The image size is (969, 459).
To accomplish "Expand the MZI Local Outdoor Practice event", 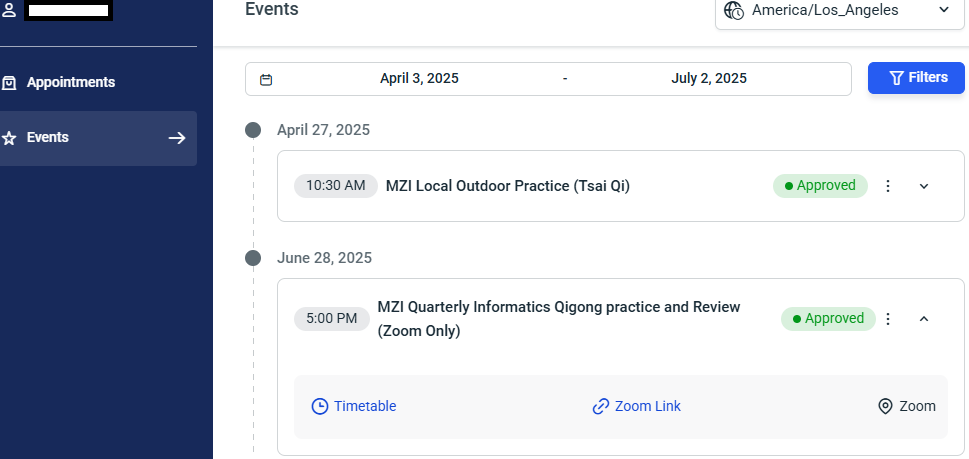I will [924, 186].
